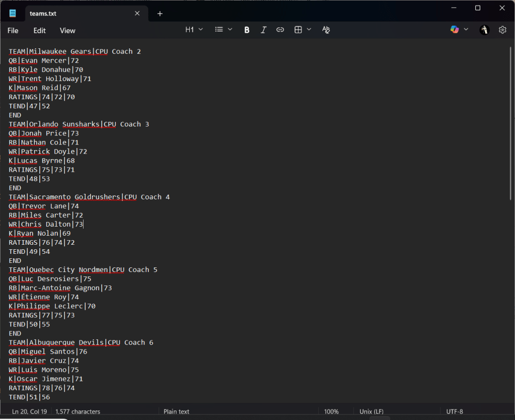
Task: Open Notepad settings gear
Action: (x=502, y=30)
